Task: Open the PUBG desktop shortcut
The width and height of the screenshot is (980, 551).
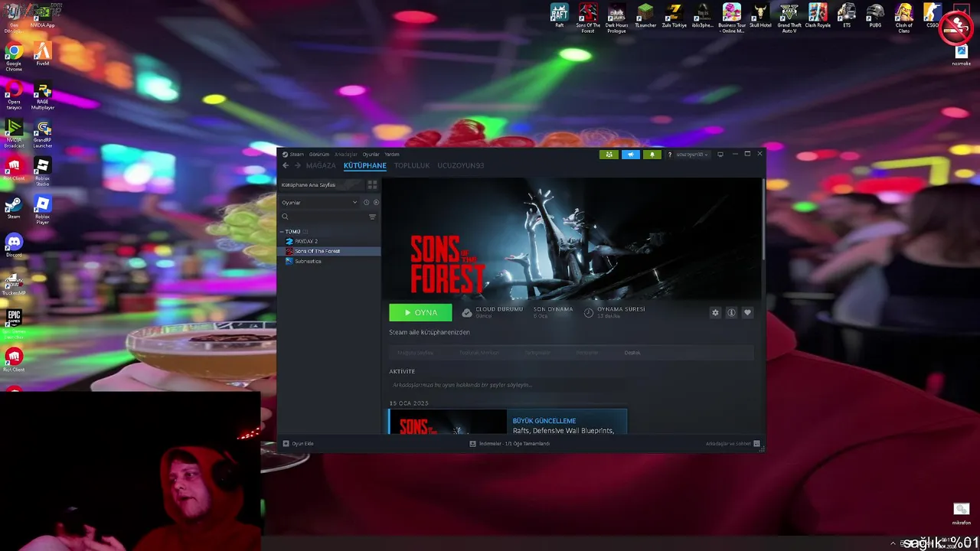Action: pos(875,15)
